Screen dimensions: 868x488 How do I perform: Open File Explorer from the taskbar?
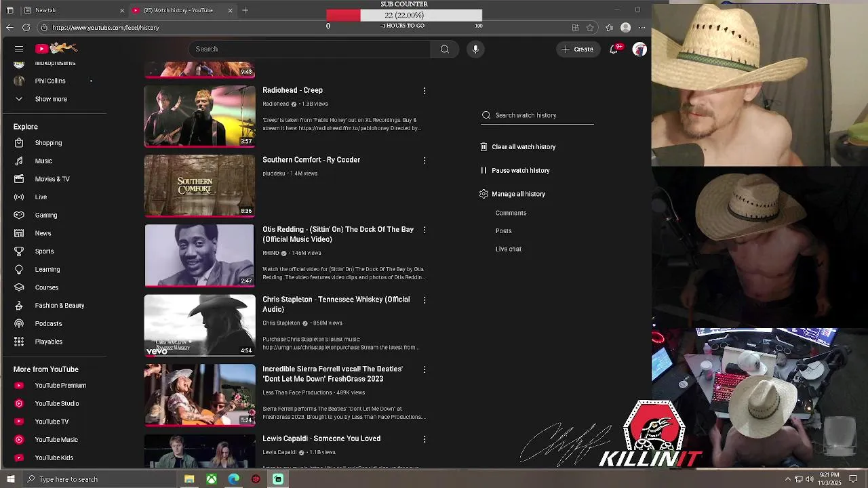point(189,479)
